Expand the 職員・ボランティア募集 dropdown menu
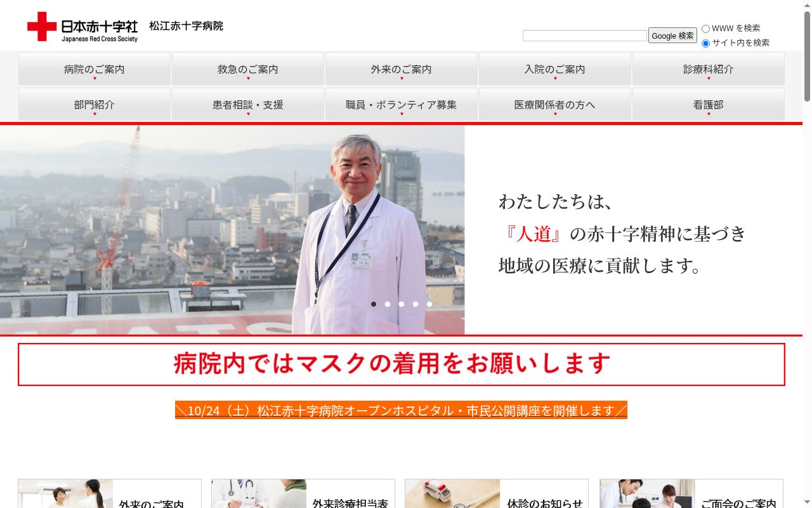This screenshot has height=508, width=812. click(x=402, y=104)
